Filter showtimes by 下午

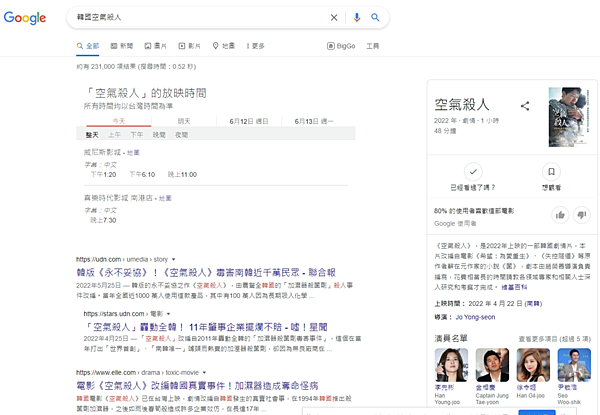click(137, 135)
